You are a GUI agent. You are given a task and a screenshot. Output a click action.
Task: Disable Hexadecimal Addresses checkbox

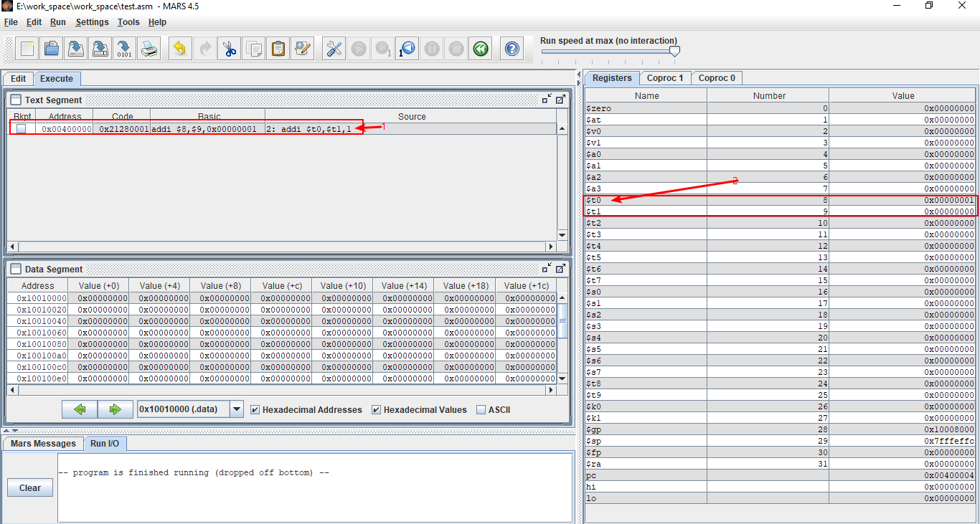click(x=255, y=409)
